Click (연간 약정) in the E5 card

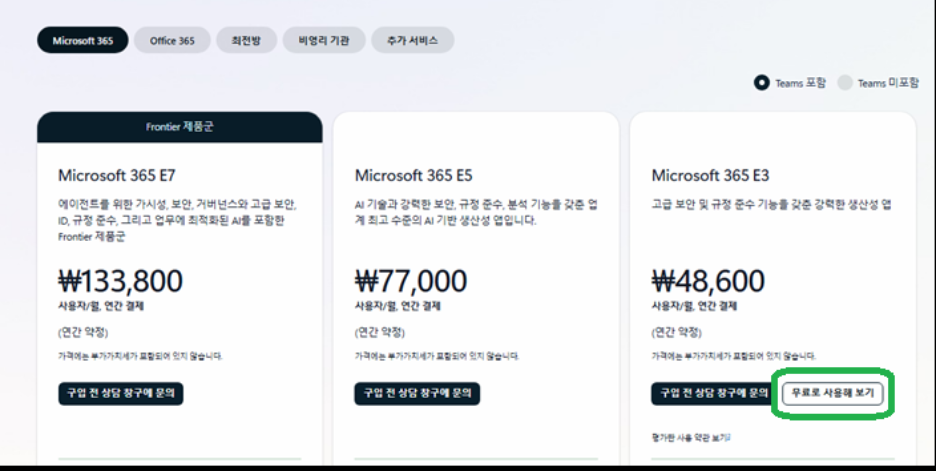coord(380,333)
